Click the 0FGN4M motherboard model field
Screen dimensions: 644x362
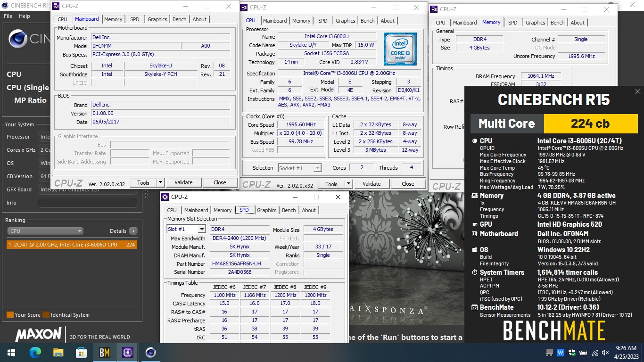(135, 46)
